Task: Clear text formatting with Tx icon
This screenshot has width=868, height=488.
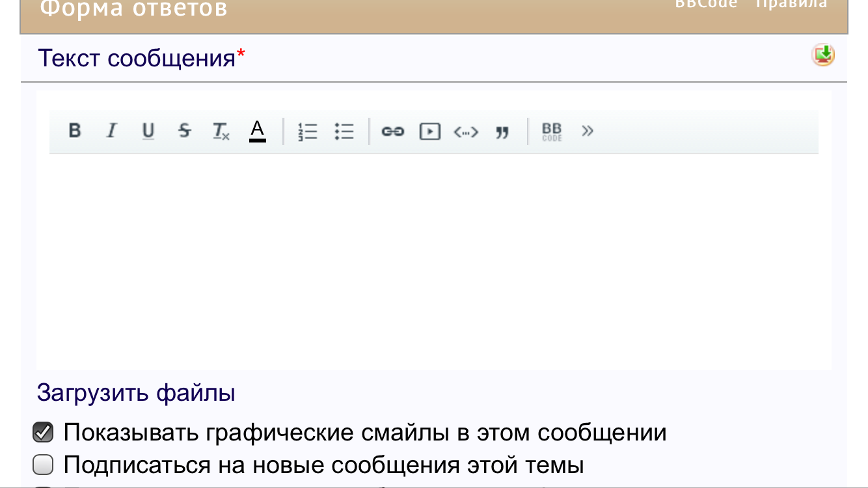Action: point(221,131)
